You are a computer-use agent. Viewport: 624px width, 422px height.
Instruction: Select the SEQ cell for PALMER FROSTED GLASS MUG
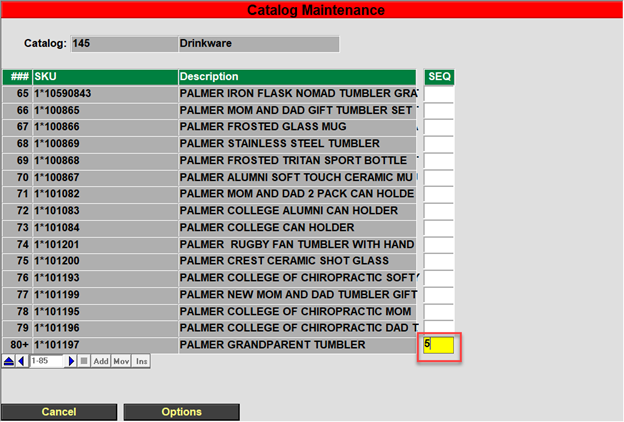tap(439, 127)
